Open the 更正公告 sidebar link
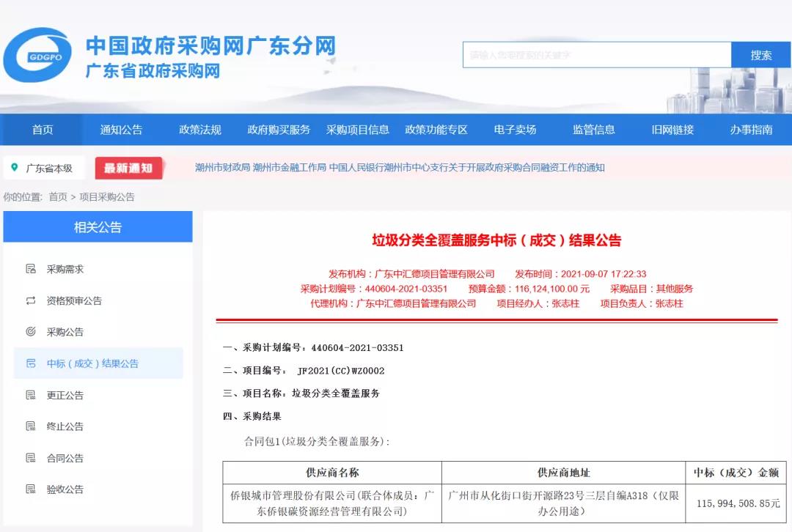 [x=65, y=395]
